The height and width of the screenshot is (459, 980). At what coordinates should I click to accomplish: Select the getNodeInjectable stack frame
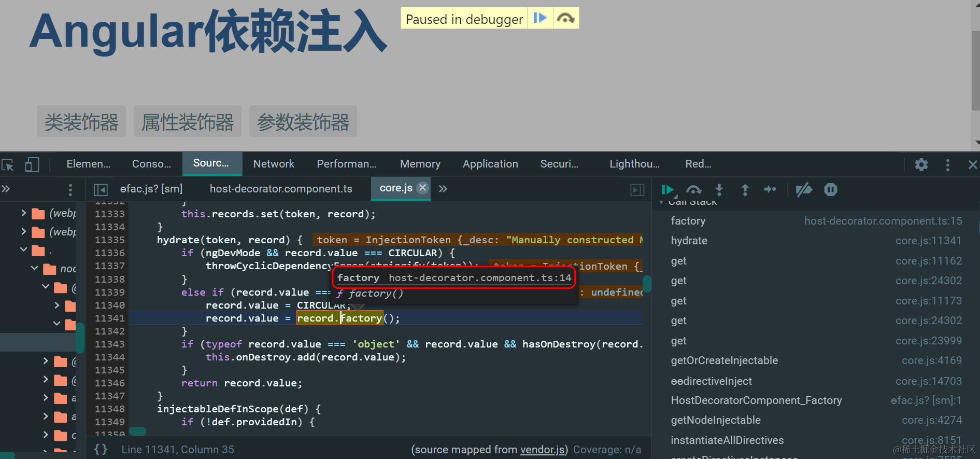tap(816, 420)
